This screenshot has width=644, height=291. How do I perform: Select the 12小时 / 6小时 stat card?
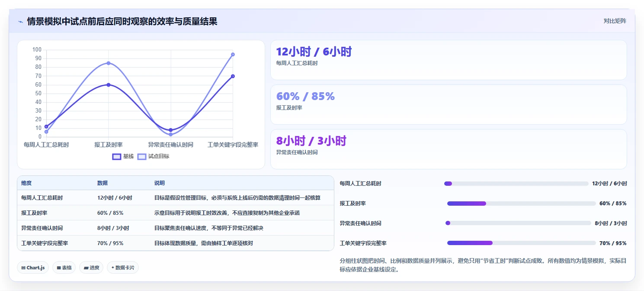(449, 60)
